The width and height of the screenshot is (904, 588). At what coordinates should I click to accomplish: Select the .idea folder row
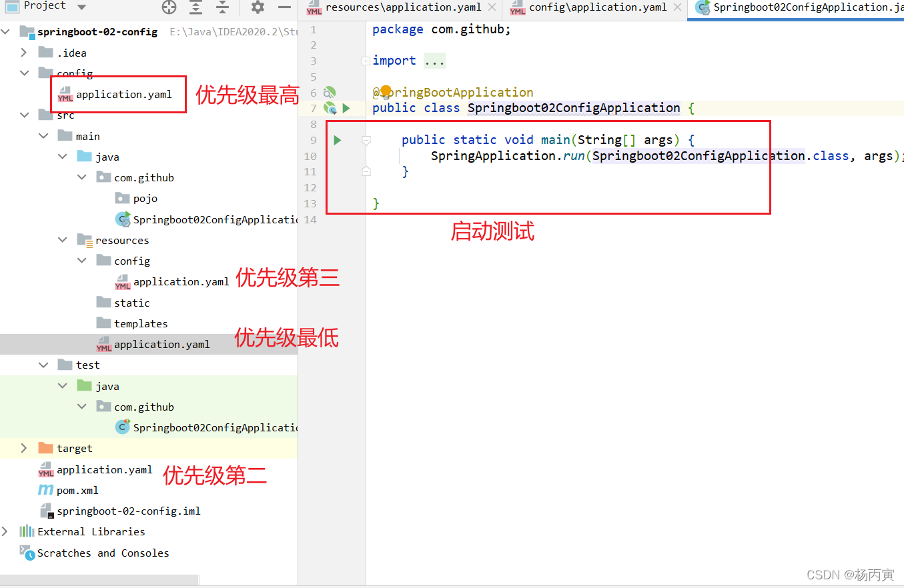(x=149, y=53)
